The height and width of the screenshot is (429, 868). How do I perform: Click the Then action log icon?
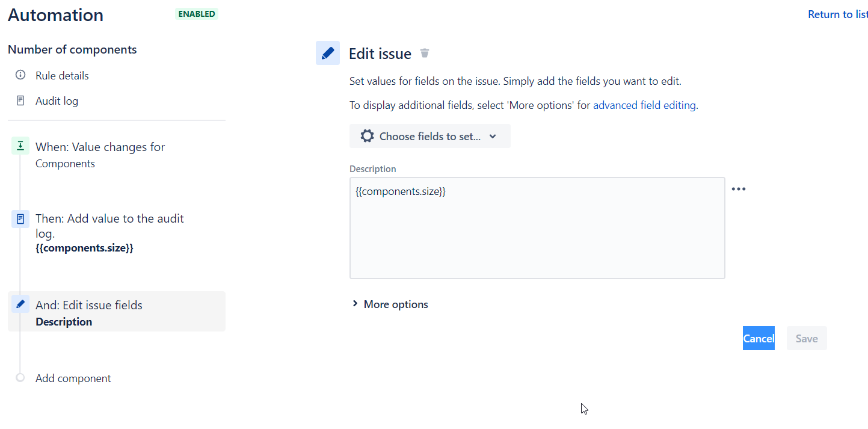[x=20, y=218]
